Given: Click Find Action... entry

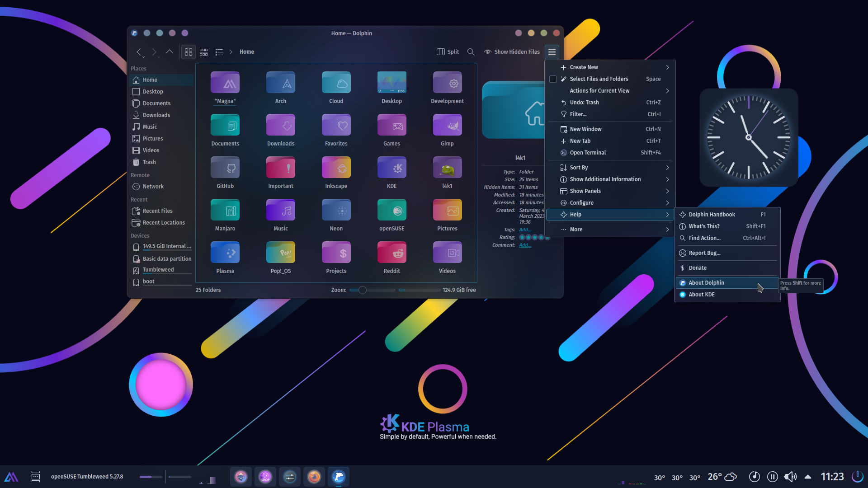Looking at the screenshot, I should 727,238.
